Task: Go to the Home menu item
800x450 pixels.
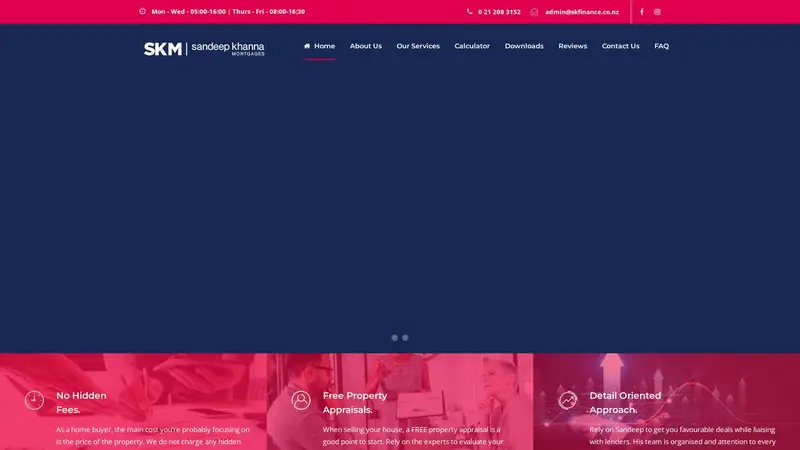Action: click(319, 46)
